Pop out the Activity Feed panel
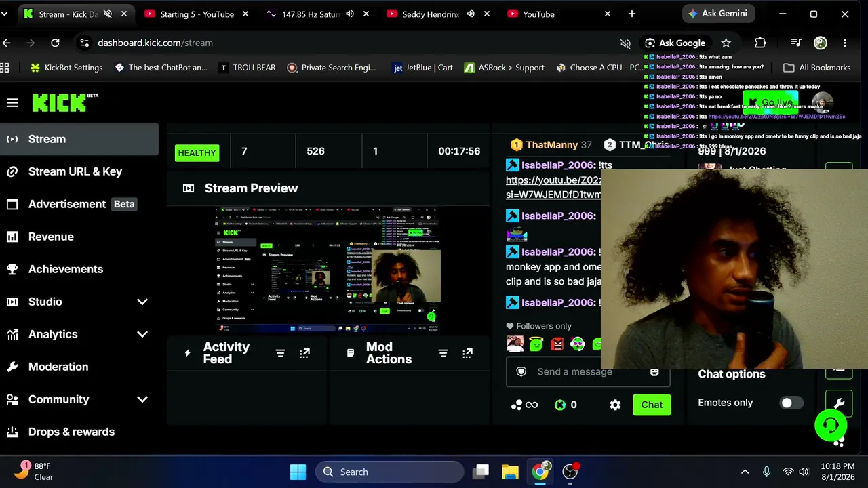The height and width of the screenshot is (488, 868). pos(304,353)
